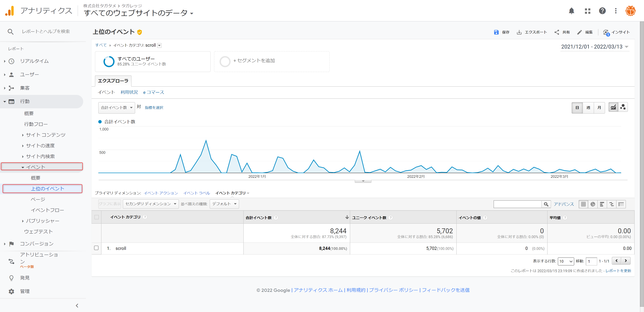Image resolution: width=644 pixels, height=312 pixels.
Task: Click レポートを更新 link
Action: point(618,271)
